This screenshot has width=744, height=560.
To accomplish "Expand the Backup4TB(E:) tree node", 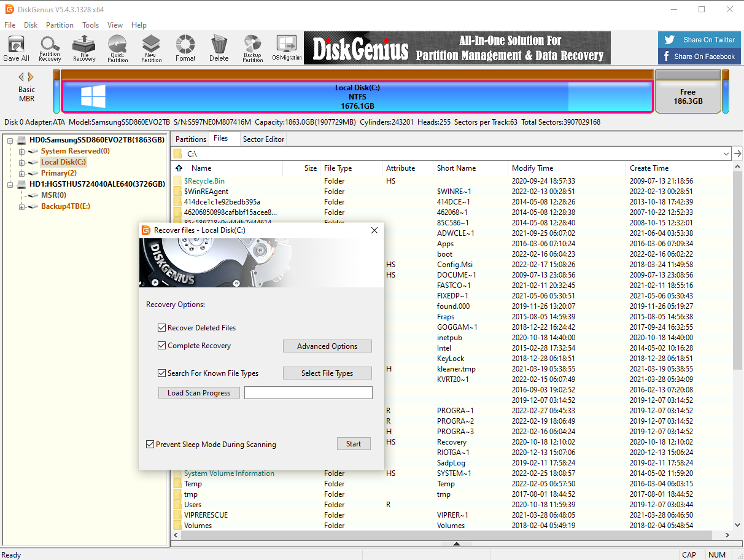I will [x=22, y=206].
